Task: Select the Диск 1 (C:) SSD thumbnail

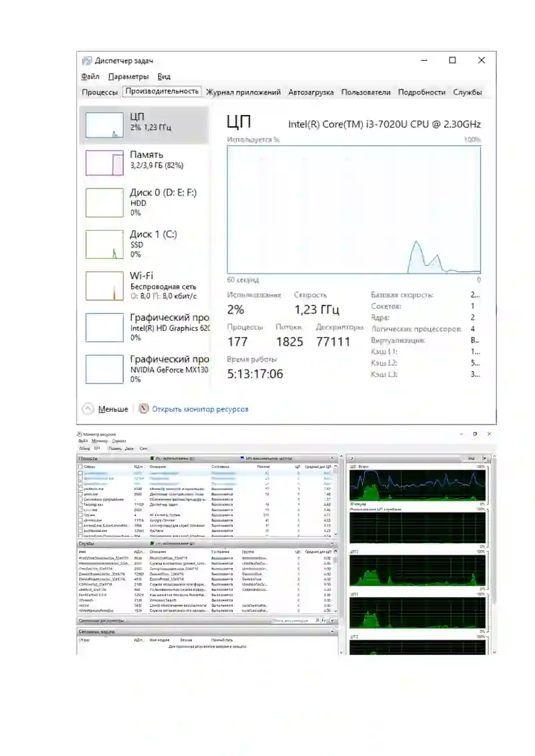Action: pos(105,245)
